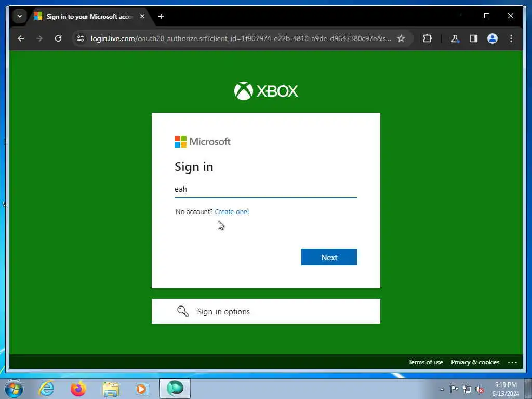Viewport: 532px width, 399px height.
Task: Select the Sign in to your Microsoft account tab
Action: (x=90, y=16)
